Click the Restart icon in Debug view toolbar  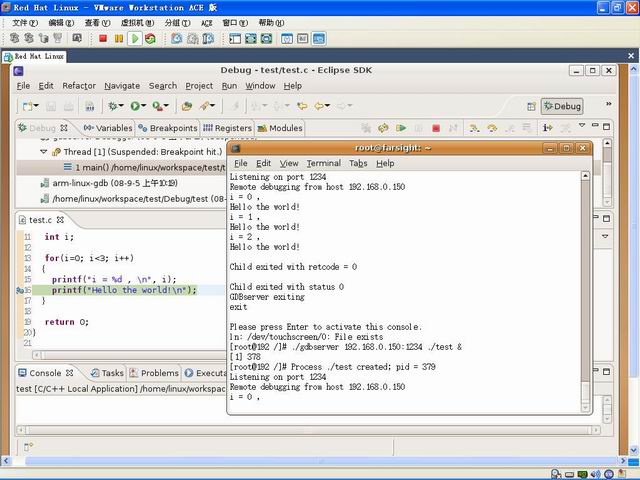(x=383, y=128)
